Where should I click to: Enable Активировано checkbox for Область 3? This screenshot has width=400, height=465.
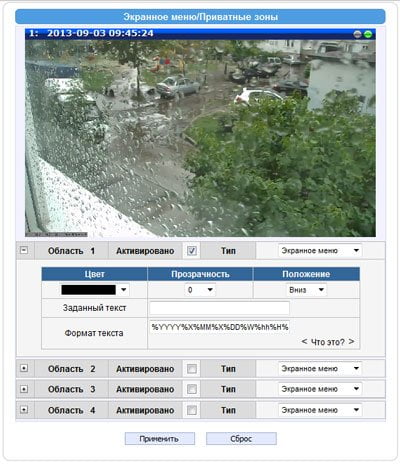click(x=192, y=389)
